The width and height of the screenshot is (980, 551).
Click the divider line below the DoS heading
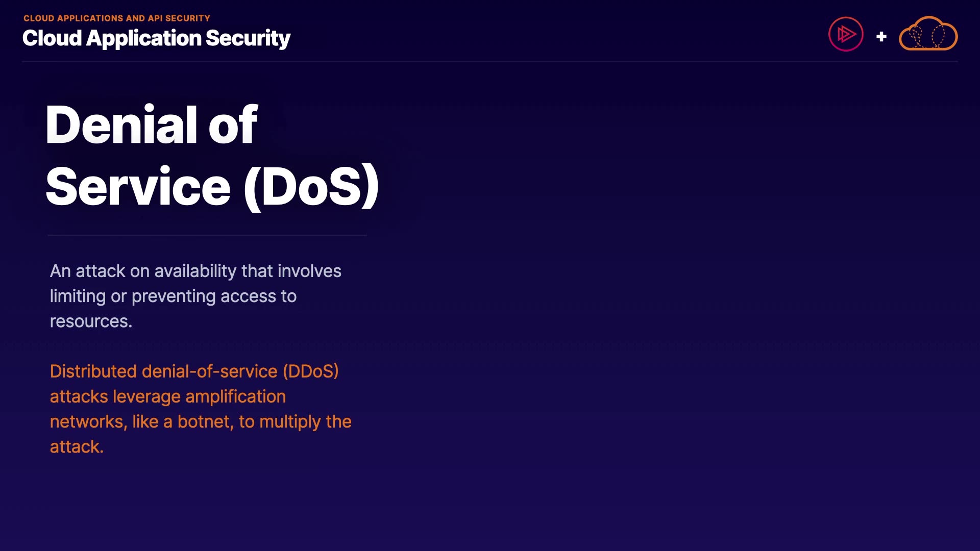(207, 235)
